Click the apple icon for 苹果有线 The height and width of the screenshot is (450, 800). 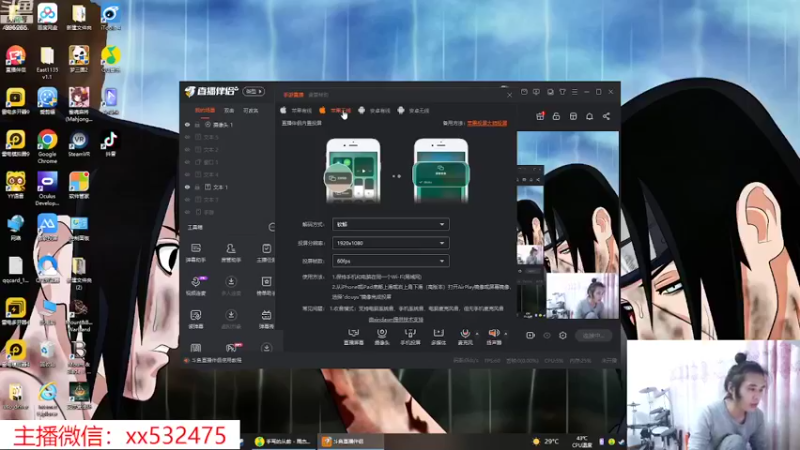coord(283,110)
